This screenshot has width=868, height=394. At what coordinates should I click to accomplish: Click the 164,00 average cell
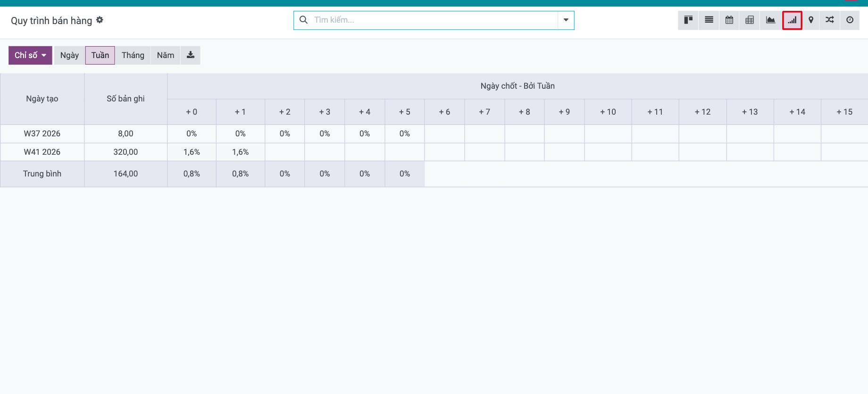tap(125, 174)
